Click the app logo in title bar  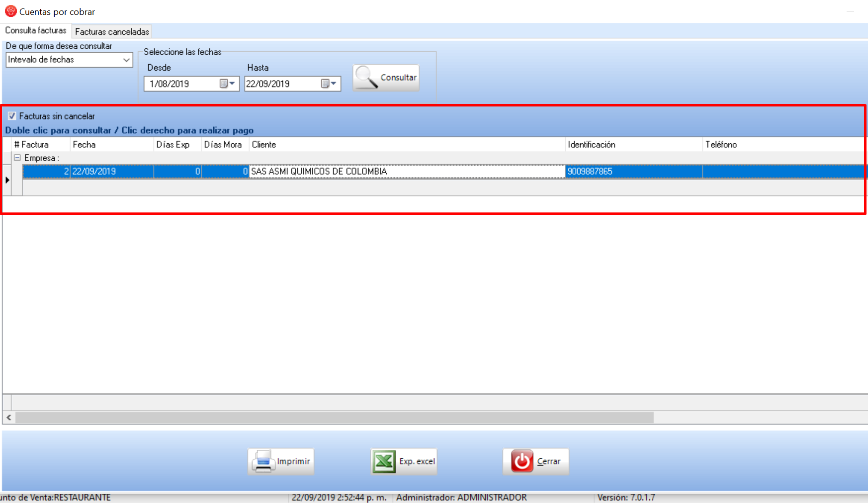[x=10, y=11]
